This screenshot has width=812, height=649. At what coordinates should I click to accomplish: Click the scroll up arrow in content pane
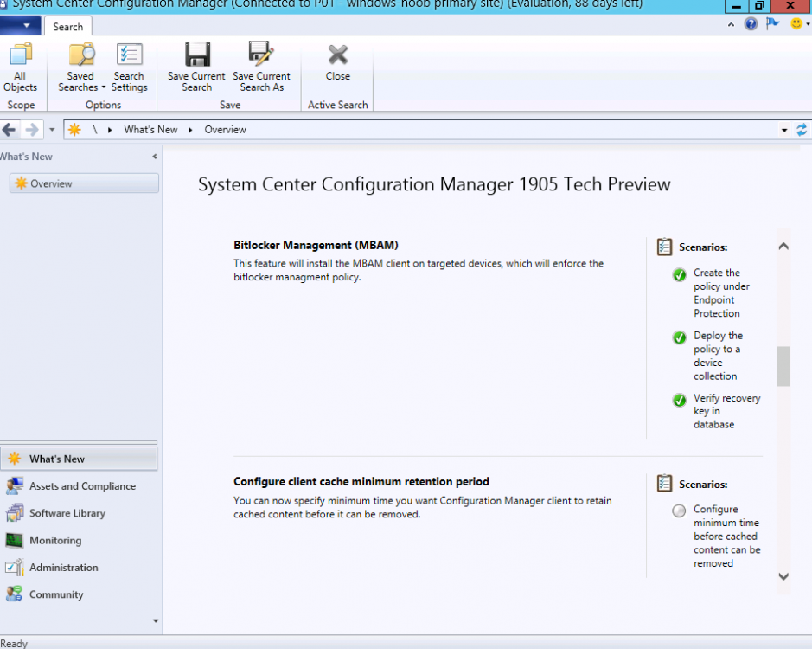click(783, 247)
